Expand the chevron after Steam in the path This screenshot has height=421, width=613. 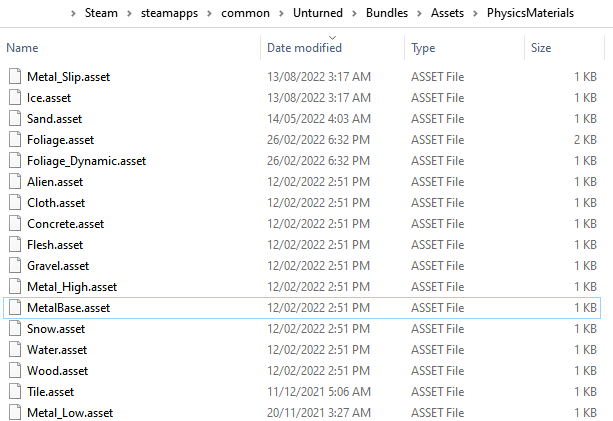tap(129, 14)
